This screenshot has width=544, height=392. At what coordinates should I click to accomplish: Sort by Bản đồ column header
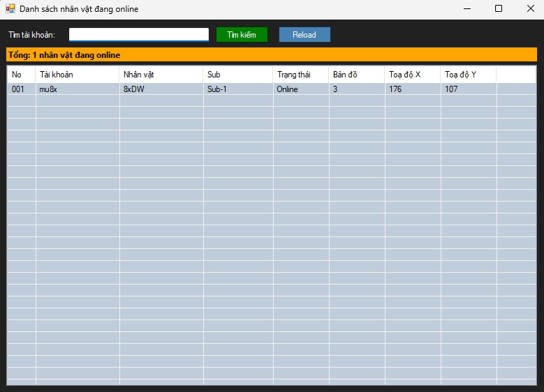357,75
